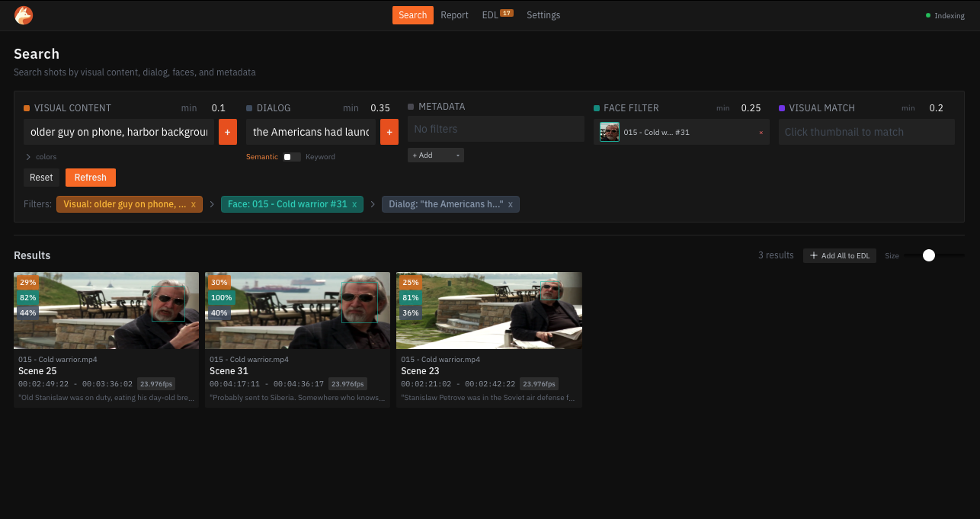The image size is (980, 519).
Task: Open the + Add metadata filter dropdown
Action: coord(424,155)
